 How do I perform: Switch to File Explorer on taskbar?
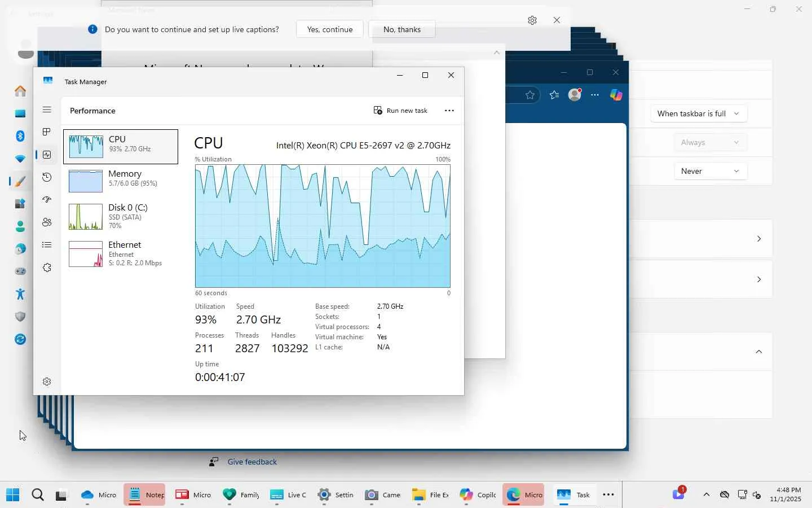(430, 495)
